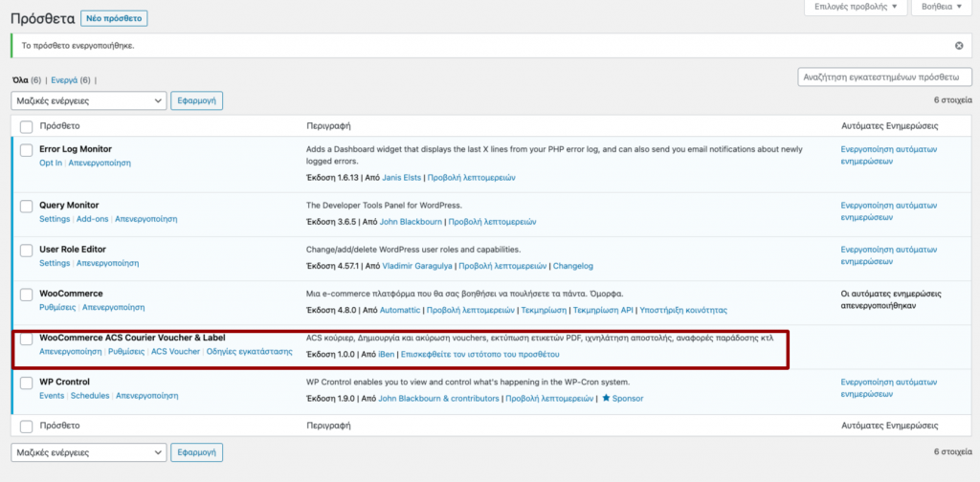Open Query Monitor Settings
This screenshot has height=482, width=980.
[x=55, y=219]
